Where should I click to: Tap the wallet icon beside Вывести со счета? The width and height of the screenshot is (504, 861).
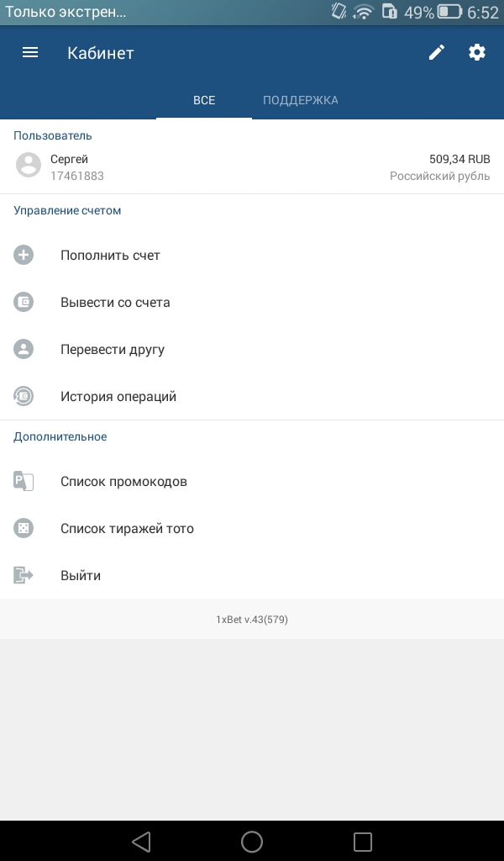(x=24, y=302)
